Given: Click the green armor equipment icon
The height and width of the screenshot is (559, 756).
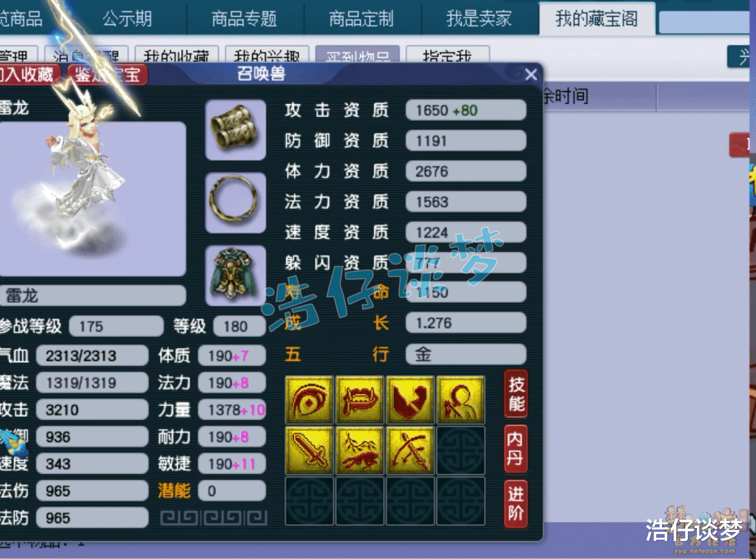Looking at the screenshot, I should click(235, 275).
